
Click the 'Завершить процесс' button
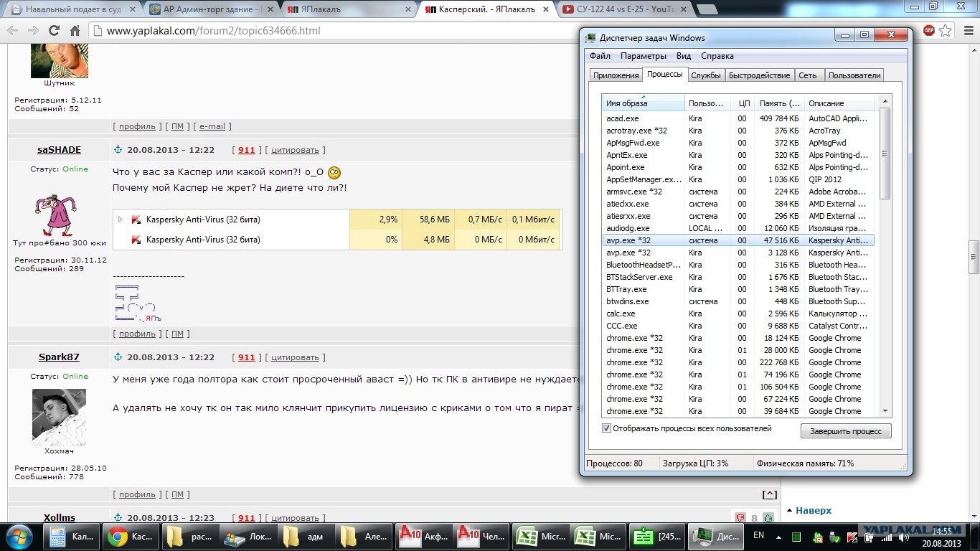pyautogui.click(x=846, y=431)
